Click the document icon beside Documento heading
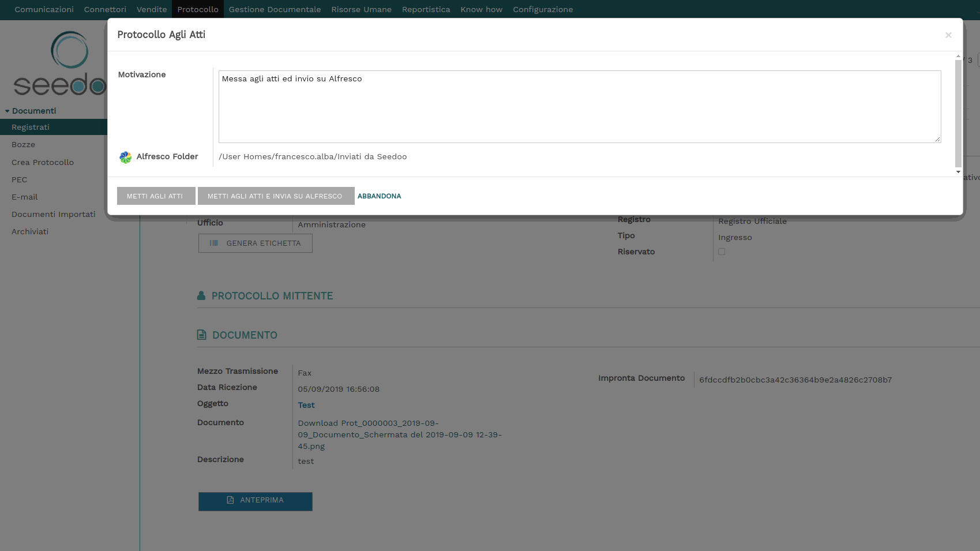The width and height of the screenshot is (980, 551). coord(201,335)
